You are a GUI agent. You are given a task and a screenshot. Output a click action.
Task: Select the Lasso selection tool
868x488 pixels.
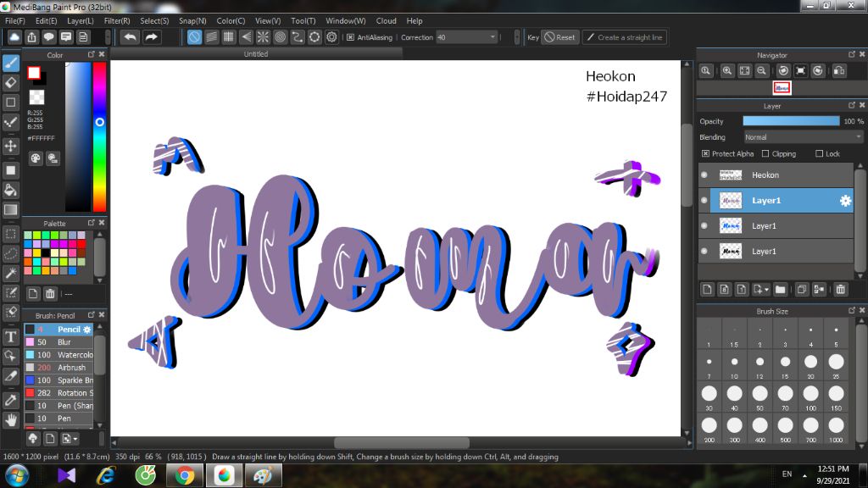click(10, 253)
